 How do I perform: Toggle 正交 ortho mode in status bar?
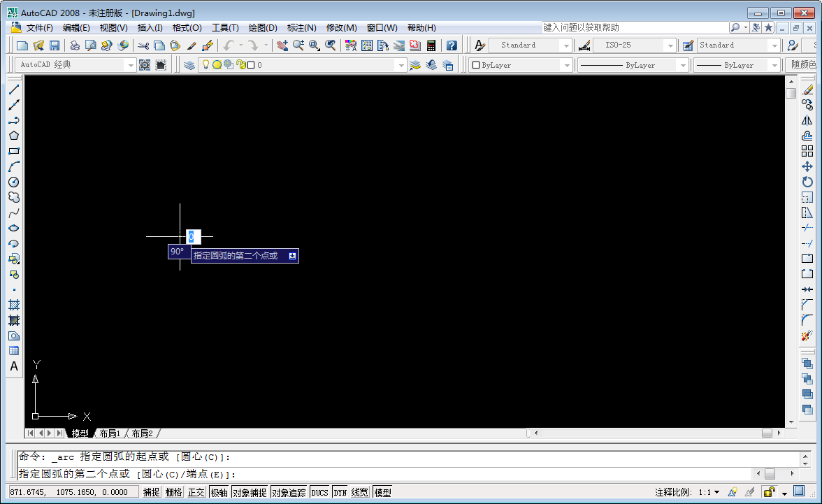coord(196,491)
